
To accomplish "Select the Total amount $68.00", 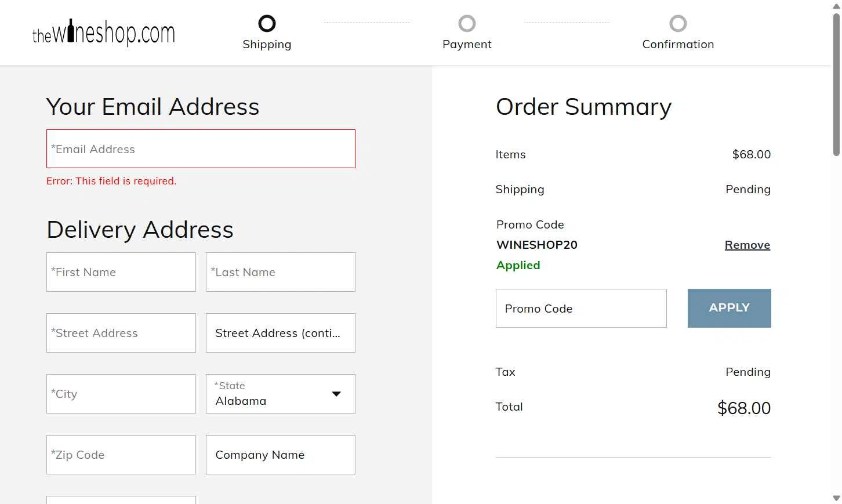I will [744, 408].
